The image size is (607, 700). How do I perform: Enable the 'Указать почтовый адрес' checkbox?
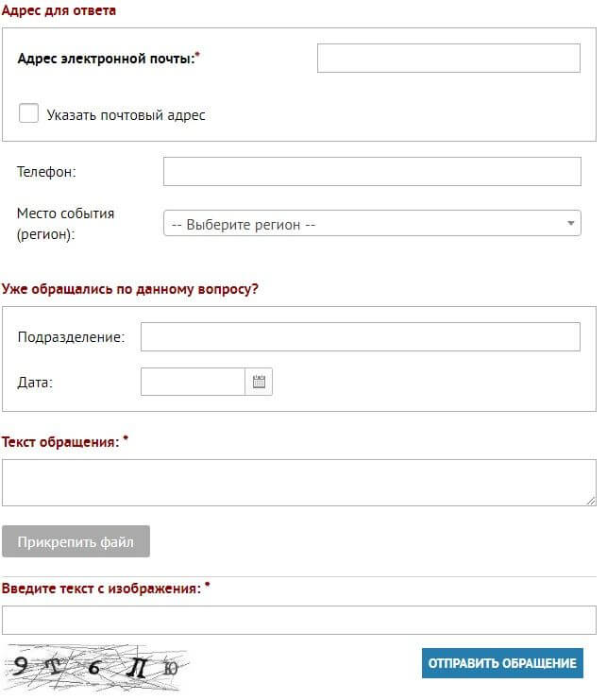pyautogui.click(x=29, y=114)
